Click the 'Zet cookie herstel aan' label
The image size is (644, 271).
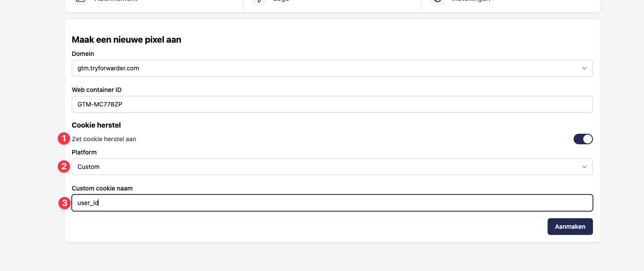coord(104,139)
